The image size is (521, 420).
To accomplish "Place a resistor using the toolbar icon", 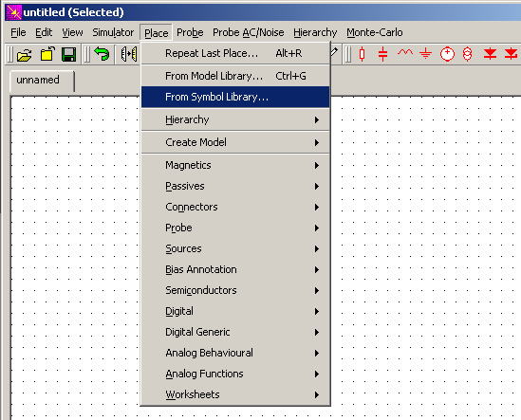I will [363, 54].
